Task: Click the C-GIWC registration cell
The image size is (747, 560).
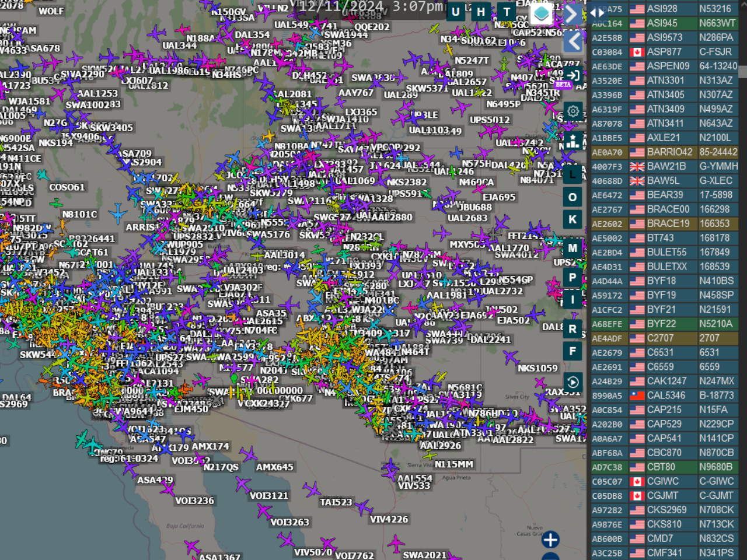Action: 717,481
